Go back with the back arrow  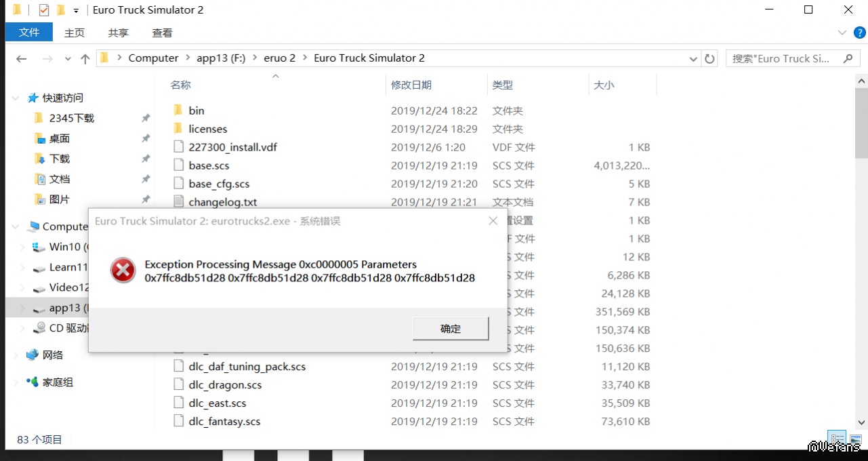[x=21, y=59]
